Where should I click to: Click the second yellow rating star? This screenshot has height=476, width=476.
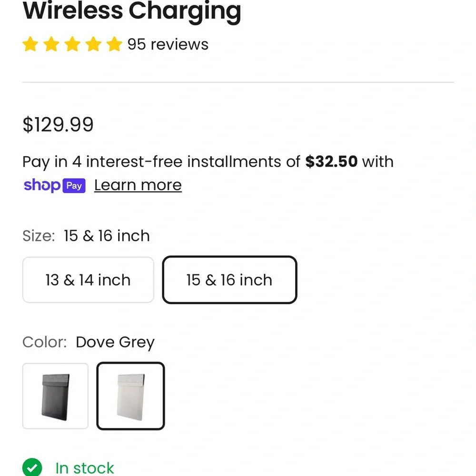[x=51, y=44]
